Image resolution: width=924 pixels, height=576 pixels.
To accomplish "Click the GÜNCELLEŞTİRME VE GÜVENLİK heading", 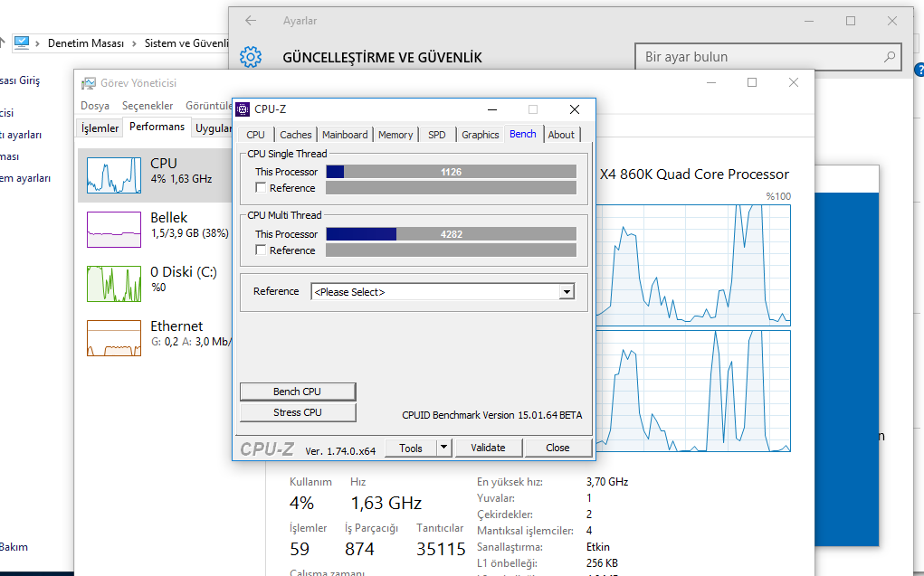I will point(382,58).
